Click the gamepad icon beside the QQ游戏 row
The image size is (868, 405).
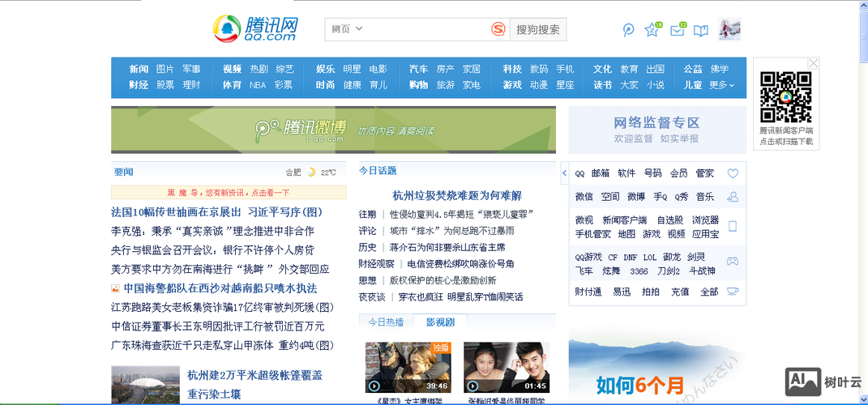click(x=733, y=261)
